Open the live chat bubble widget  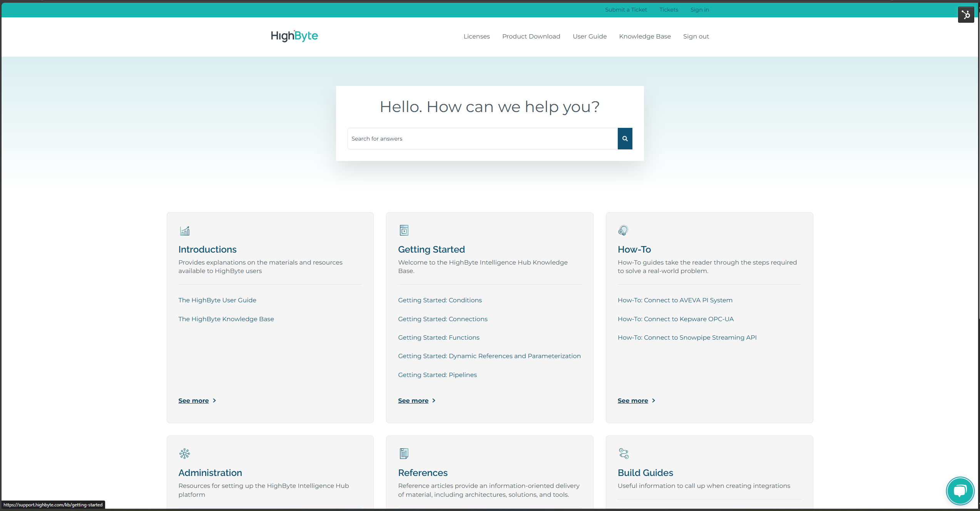(960, 491)
